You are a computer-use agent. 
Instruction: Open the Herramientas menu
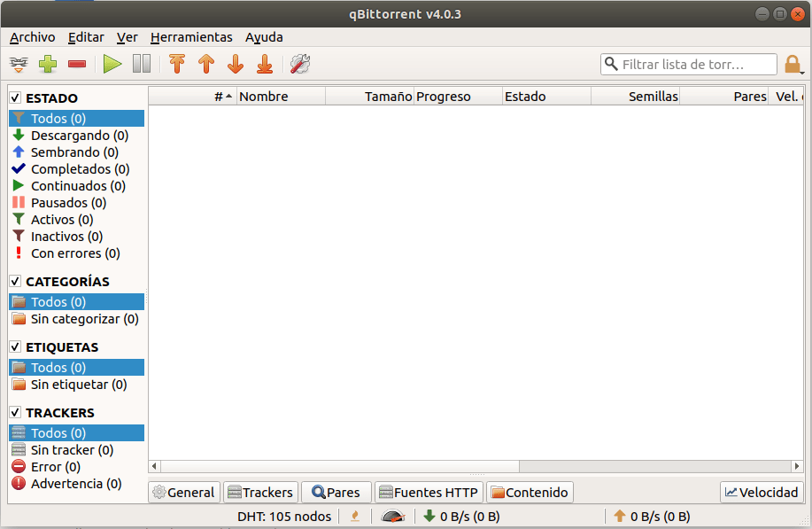(191, 37)
